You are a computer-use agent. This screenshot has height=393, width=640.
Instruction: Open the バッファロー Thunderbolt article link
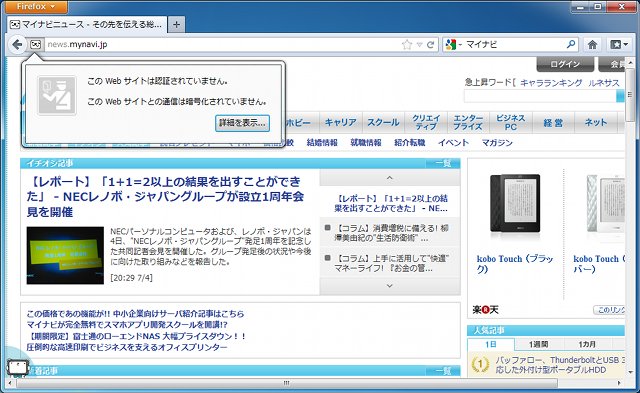pyautogui.click(x=560, y=365)
